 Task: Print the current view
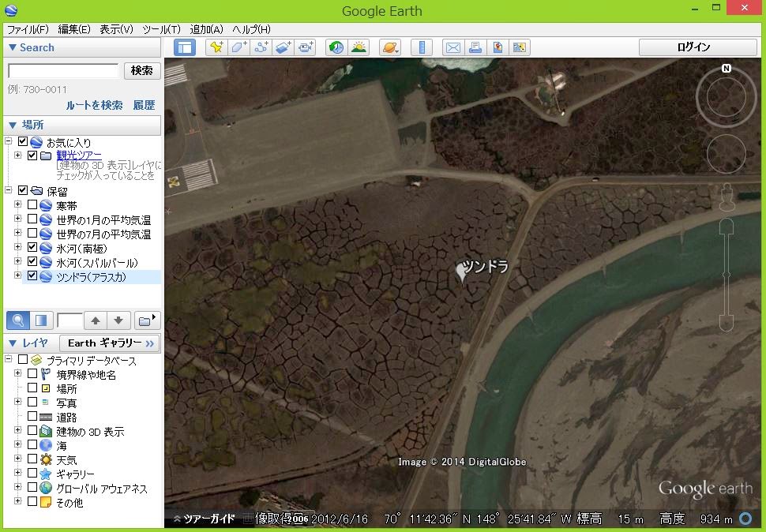pos(475,47)
